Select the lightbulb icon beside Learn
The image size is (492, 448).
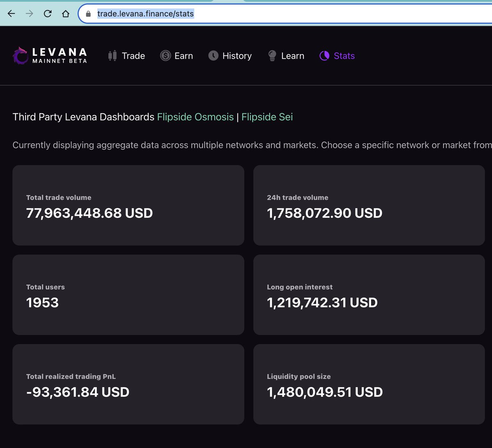coord(271,55)
